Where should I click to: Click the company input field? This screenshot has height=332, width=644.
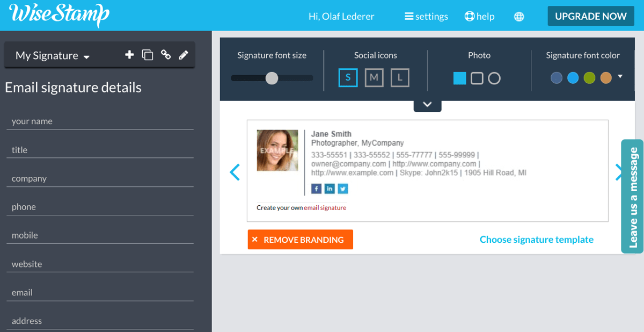click(x=100, y=178)
